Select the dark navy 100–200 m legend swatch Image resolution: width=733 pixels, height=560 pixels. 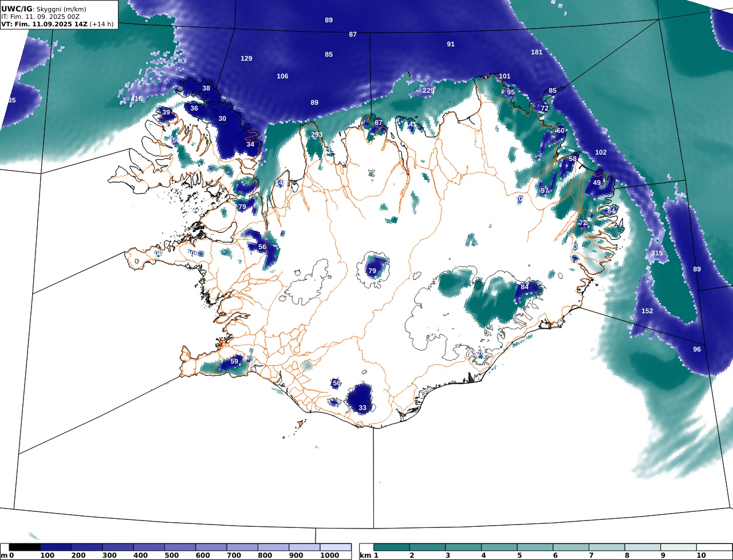[56, 547]
